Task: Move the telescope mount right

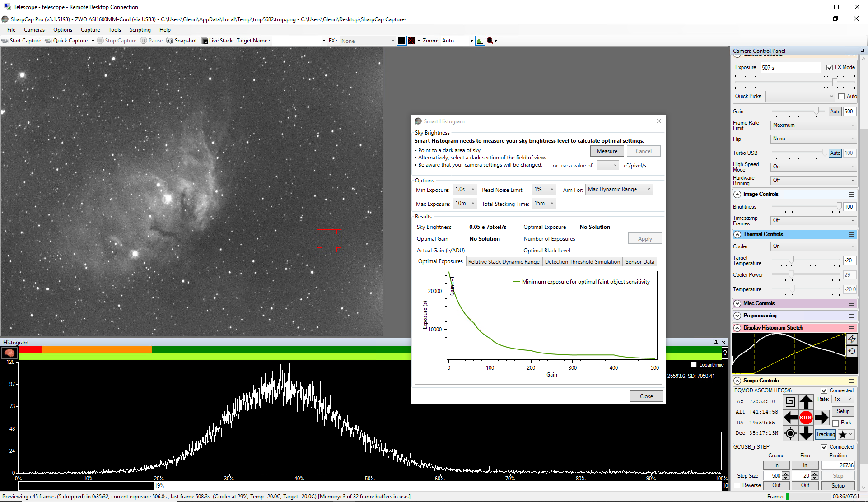Action: [x=822, y=418]
